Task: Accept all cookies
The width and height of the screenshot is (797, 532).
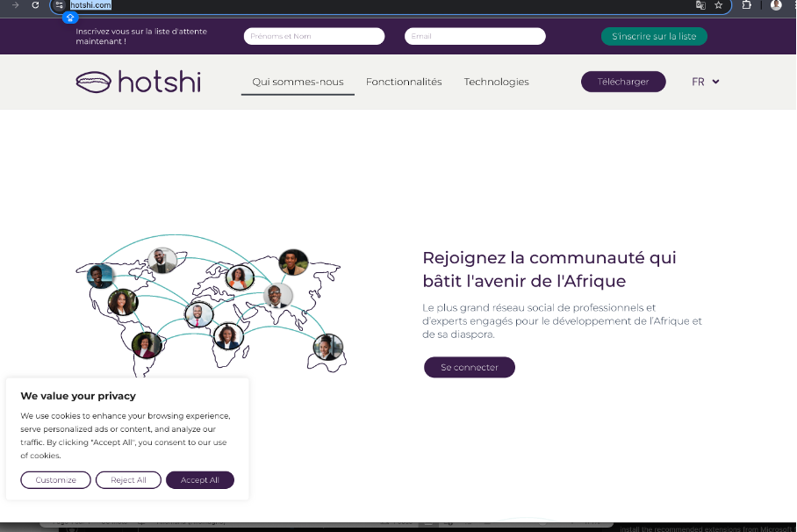Action: pyautogui.click(x=200, y=479)
